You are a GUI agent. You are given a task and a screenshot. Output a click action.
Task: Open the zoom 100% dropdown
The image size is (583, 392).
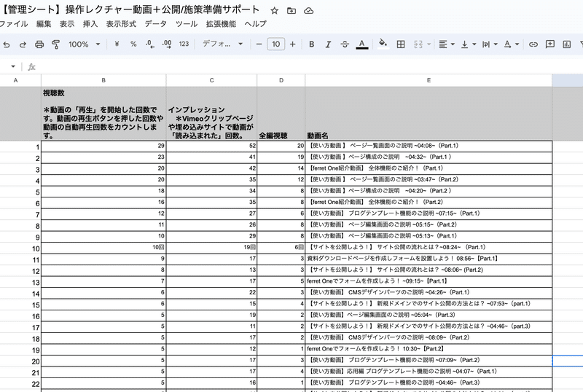[85, 44]
